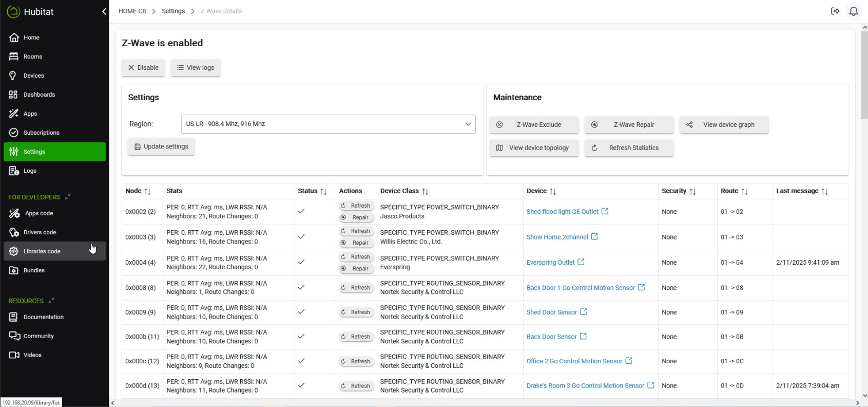The image size is (868, 407).
Task: Open the Community resource link
Action: pyautogui.click(x=54, y=336)
